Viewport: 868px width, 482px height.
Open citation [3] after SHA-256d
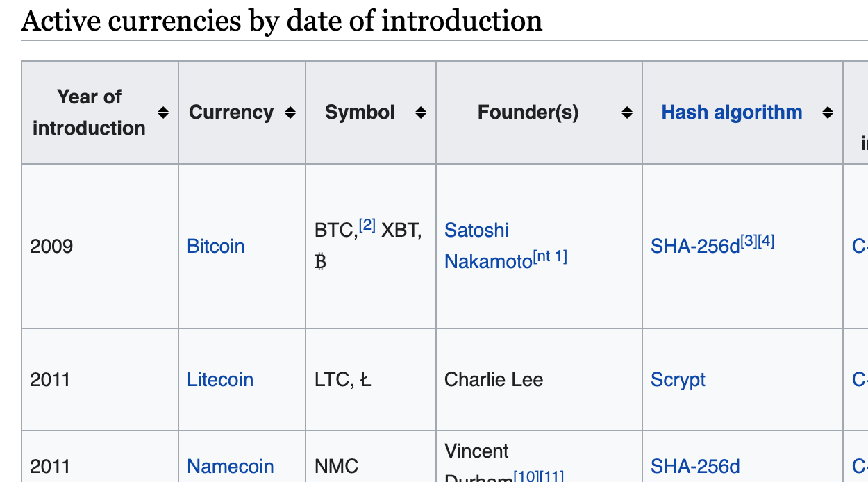[x=749, y=242]
